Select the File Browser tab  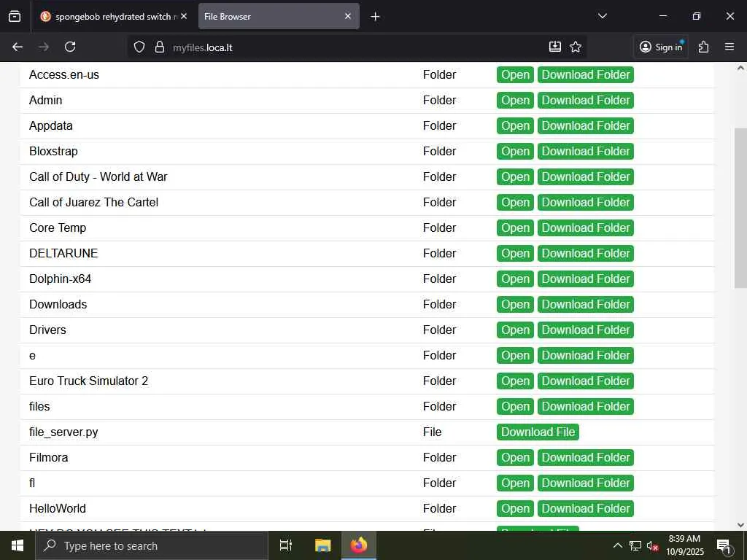coord(279,17)
